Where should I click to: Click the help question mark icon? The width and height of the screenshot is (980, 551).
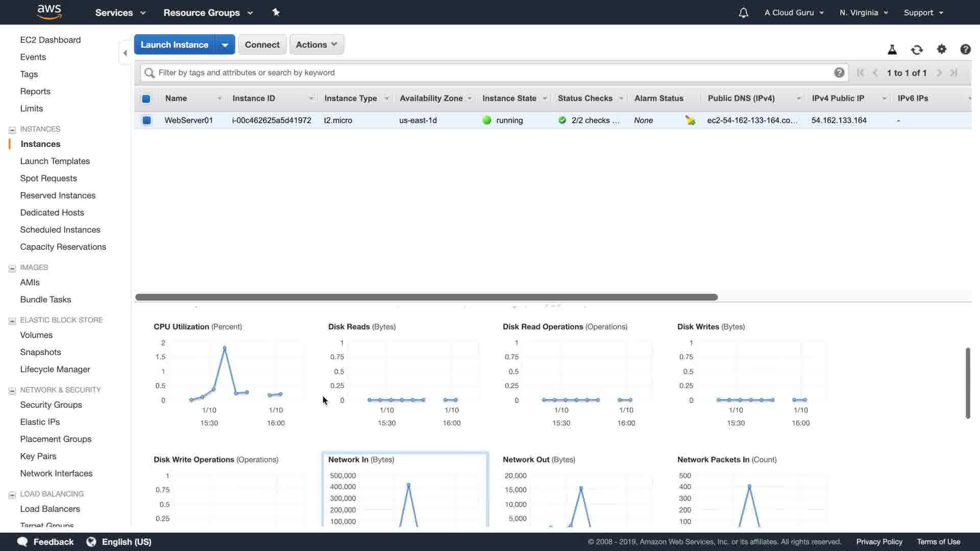point(965,49)
